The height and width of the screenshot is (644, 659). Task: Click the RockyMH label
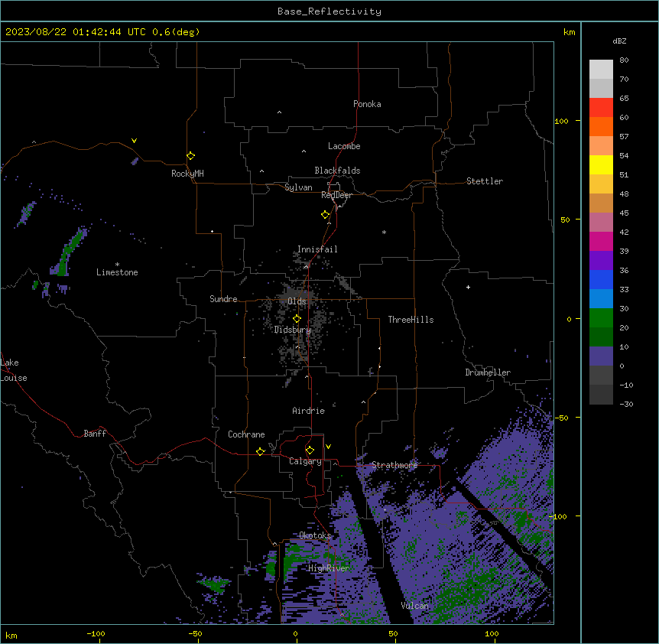point(187,174)
